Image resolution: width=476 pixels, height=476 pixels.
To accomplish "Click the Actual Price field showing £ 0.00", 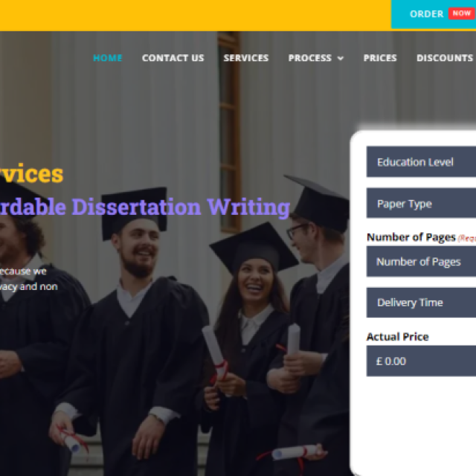I will pyautogui.click(x=422, y=361).
